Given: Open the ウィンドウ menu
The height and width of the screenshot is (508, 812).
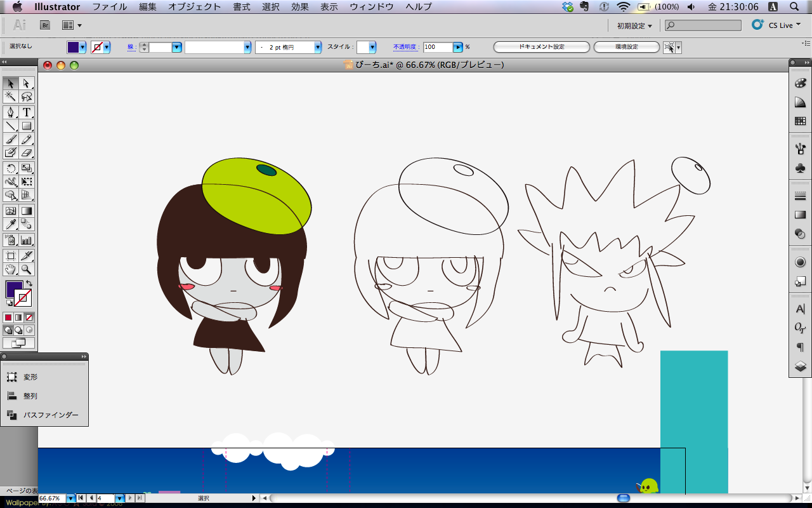Looking at the screenshot, I should click(x=372, y=7).
